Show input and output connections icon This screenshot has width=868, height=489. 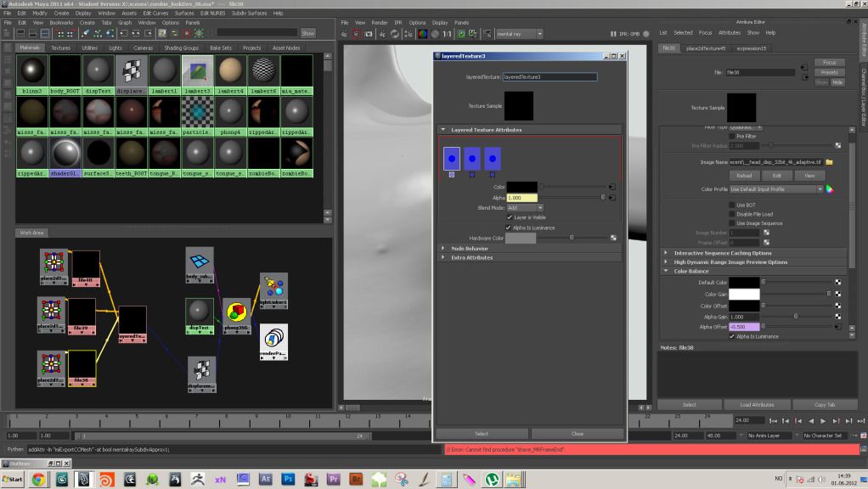coord(136,34)
